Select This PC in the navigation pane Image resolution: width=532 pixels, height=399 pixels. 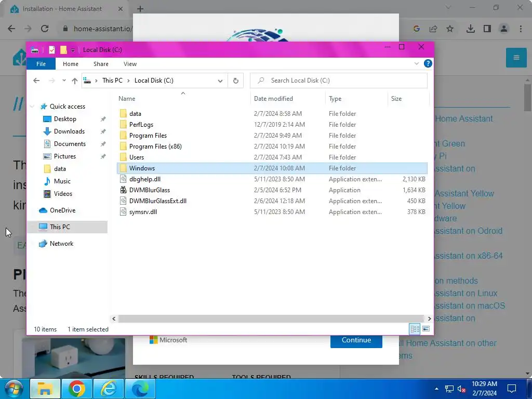coord(60,227)
